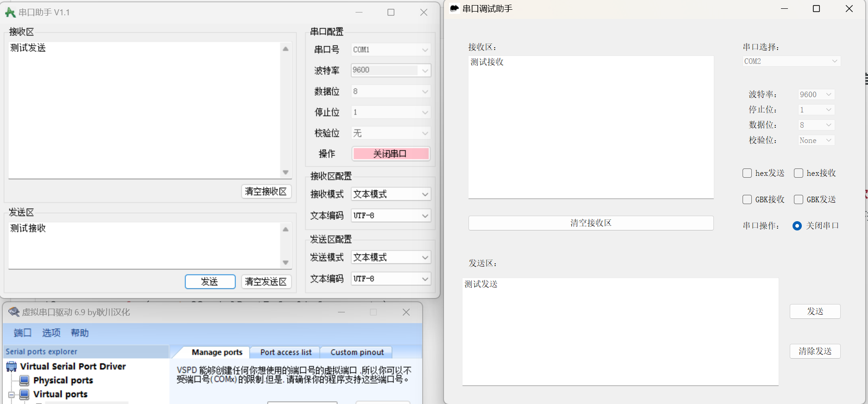Image resolution: width=868 pixels, height=404 pixels.
Task: Select the Virtual ports tree icon
Action: (25, 394)
